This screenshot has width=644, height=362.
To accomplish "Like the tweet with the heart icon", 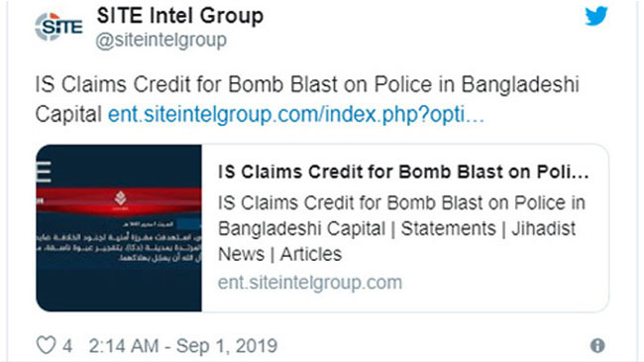I will pyautogui.click(x=46, y=345).
